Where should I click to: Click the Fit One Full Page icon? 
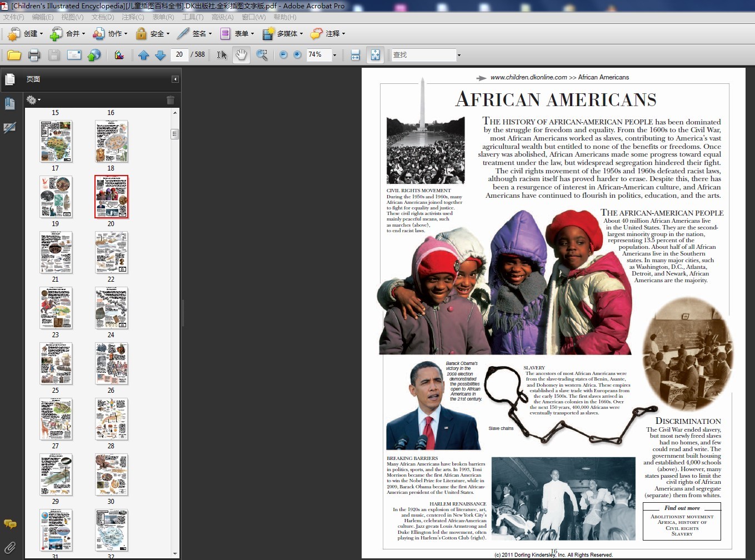(x=376, y=55)
